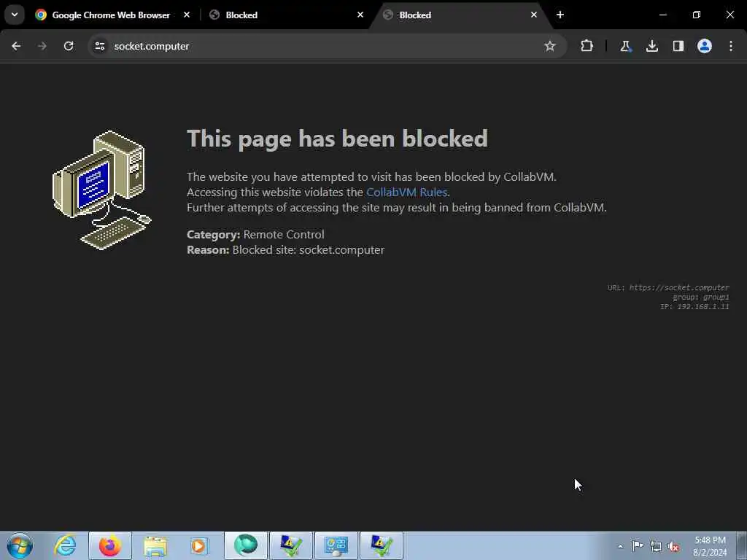This screenshot has height=560, width=747.
Task: Go back to the previous page
Action: pos(16,46)
